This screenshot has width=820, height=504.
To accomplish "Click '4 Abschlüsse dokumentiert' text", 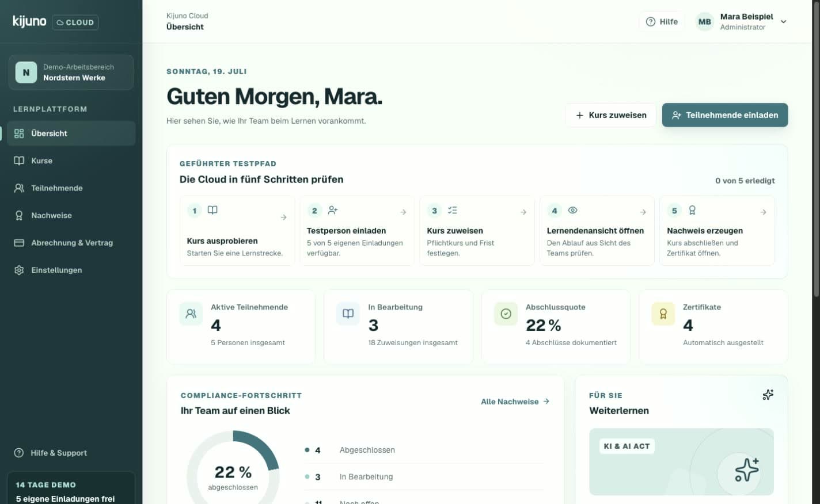I will (571, 343).
